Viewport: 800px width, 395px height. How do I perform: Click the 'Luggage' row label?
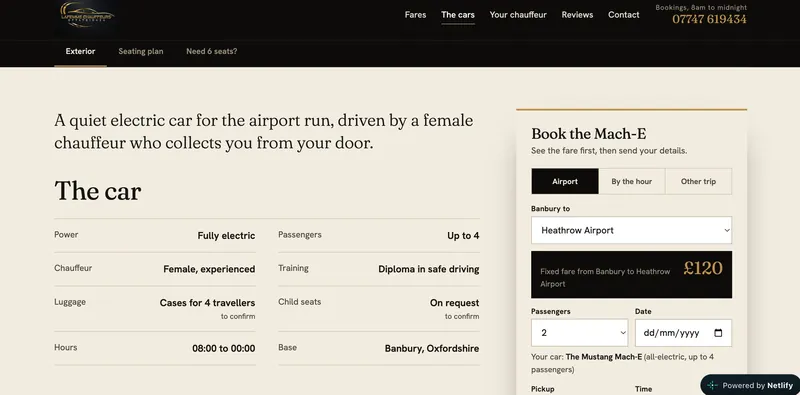(70, 302)
